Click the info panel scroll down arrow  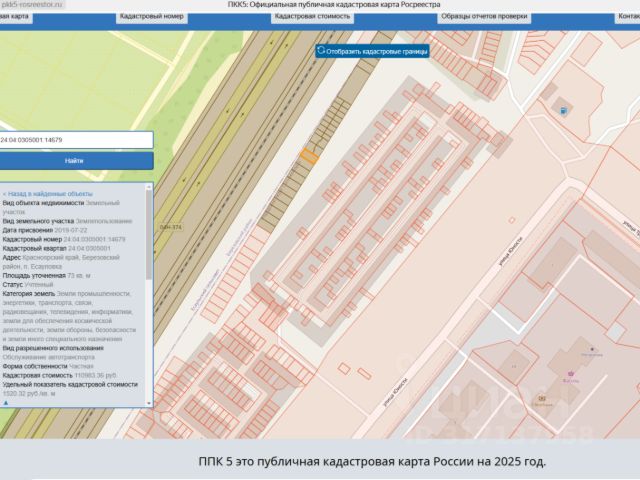point(149,403)
